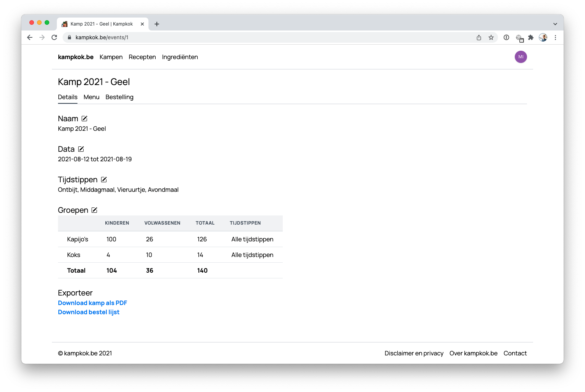
Task: Open Over kampkok.be footer link
Action: click(x=474, y=353)
